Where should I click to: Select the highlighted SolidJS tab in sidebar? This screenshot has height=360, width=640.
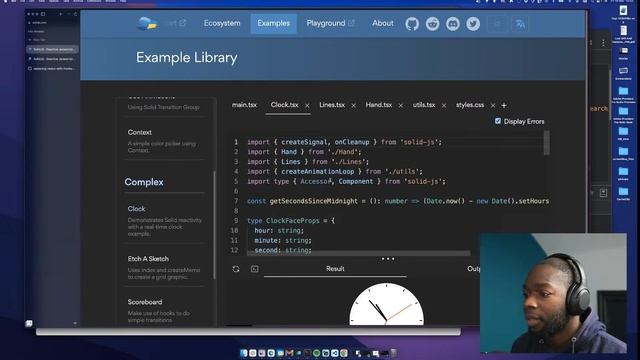(52, 49)
